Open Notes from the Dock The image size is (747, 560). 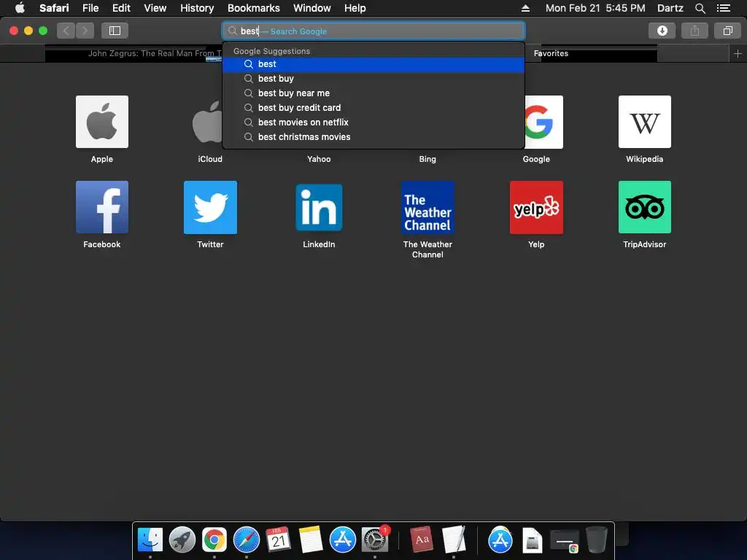(311, 540)
